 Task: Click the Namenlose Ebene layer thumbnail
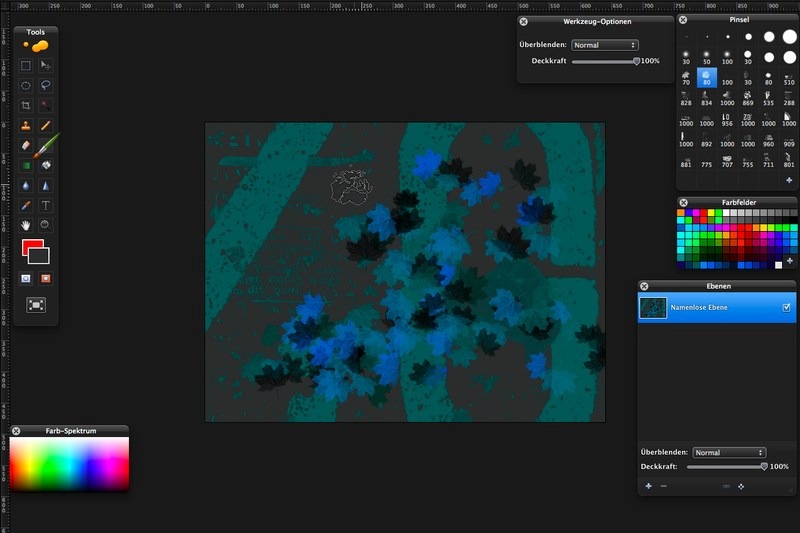pyautogui.click(x=653, y=308)
